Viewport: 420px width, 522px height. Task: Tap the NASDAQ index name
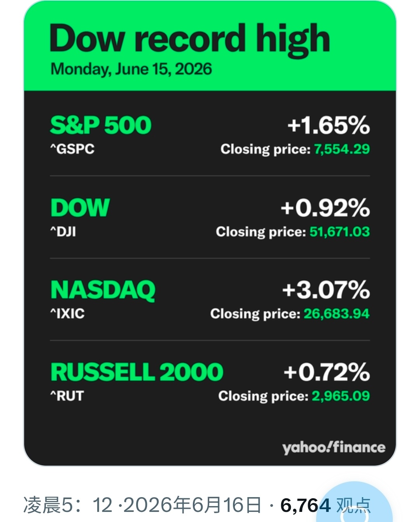(x=103, y=290)
